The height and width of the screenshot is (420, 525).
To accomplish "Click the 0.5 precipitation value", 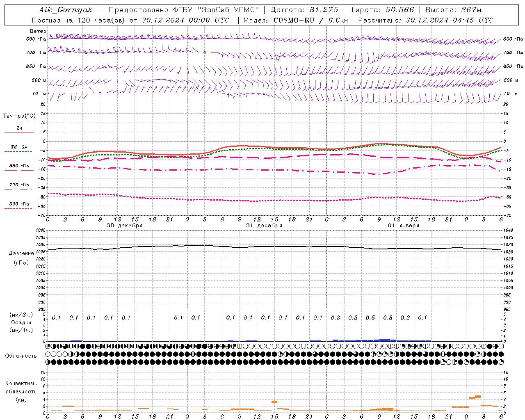I will click(x=370, y=317).
